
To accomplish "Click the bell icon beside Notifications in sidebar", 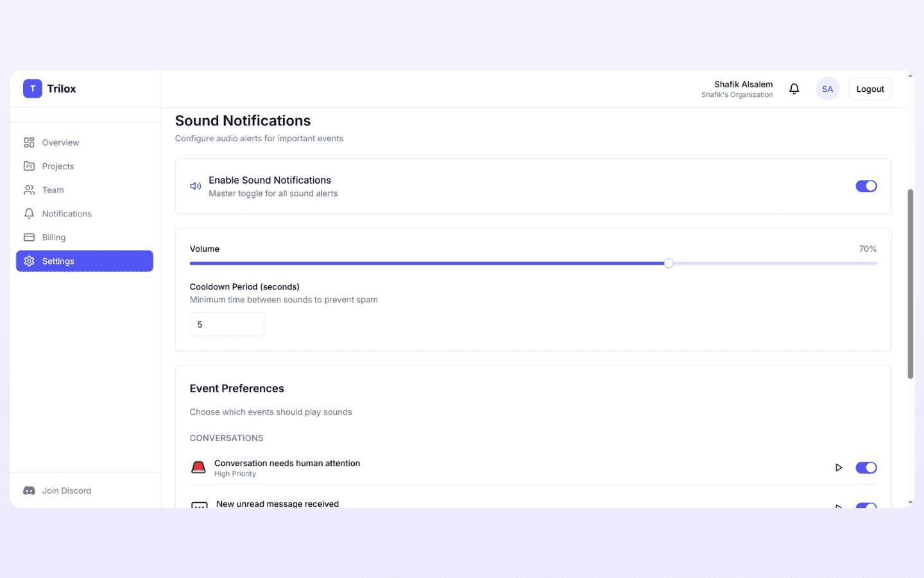I will click(30, 213).
